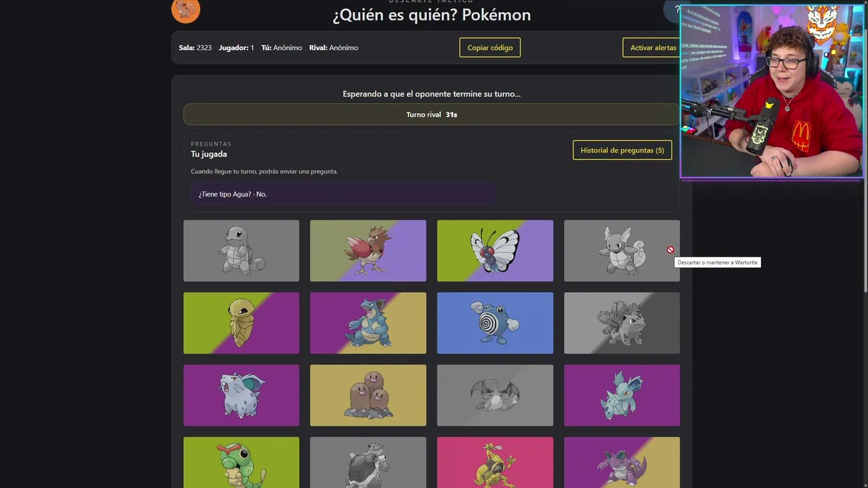Toggle the greyed-out Squirtle card
This screenshot has height=488, width=868.
pos(241,251)
